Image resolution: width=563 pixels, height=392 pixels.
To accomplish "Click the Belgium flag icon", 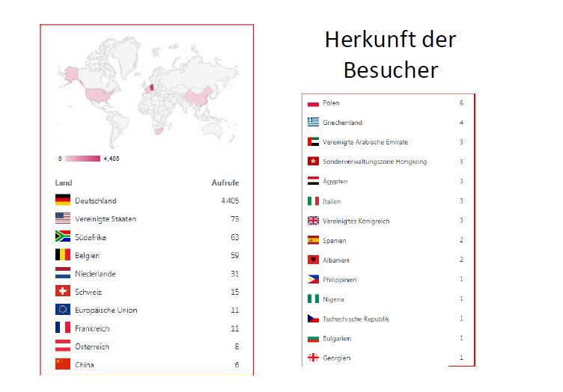I will [63, 254].
